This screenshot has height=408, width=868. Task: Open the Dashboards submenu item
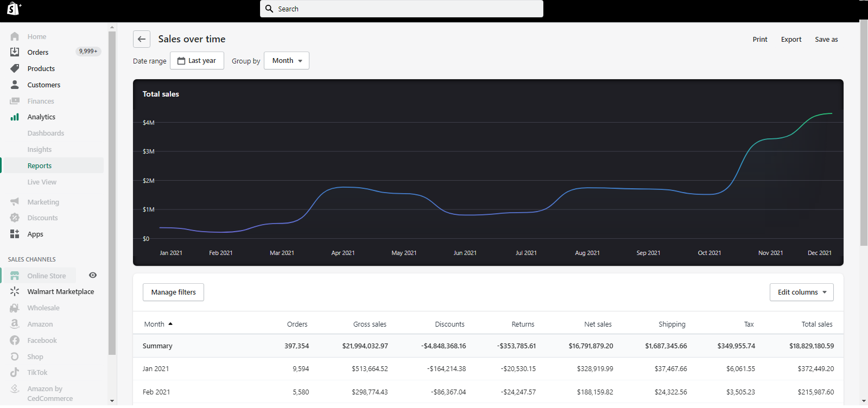(x=46, y=133)
